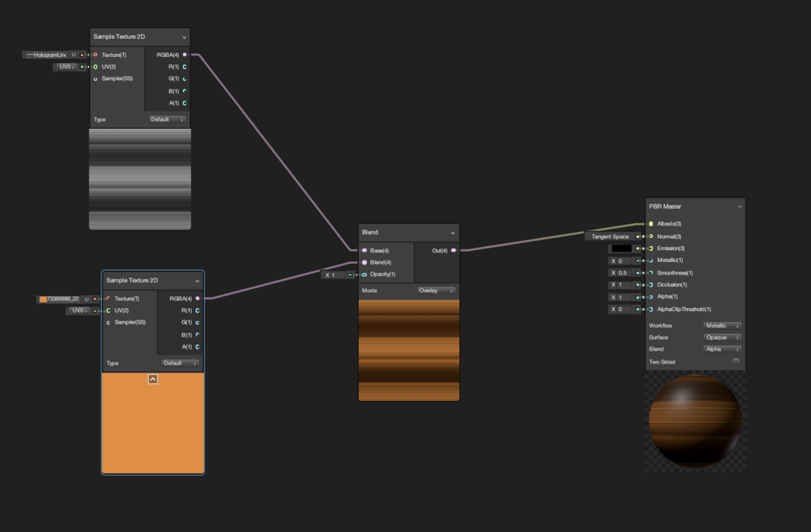The height and width of the screenshot is (532, 811).
Task: Click the Out(4) output port on Blend node
Action: 454,250
